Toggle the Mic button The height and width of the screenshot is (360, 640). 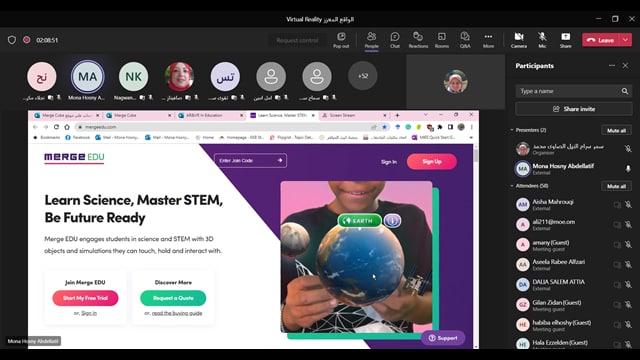tap(542, 40)
